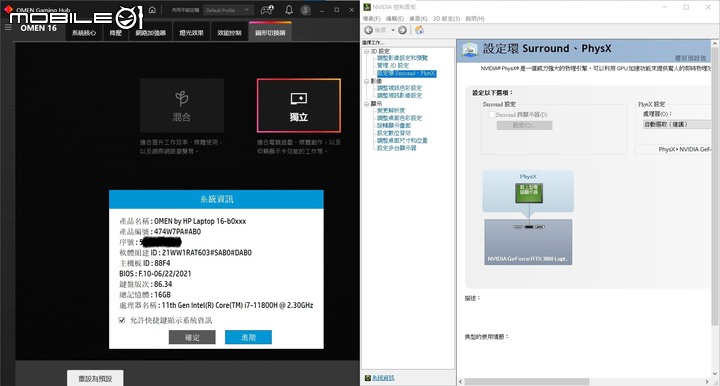The width and height of the screenshot is (720, 386).
Task: Open OMEN Gaming Hub home icon
Action: coord(152,10)
